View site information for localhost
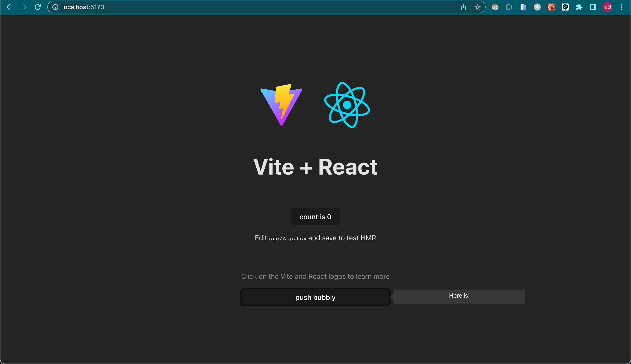Viewport: 631px width, 364px height. point(55,7)
